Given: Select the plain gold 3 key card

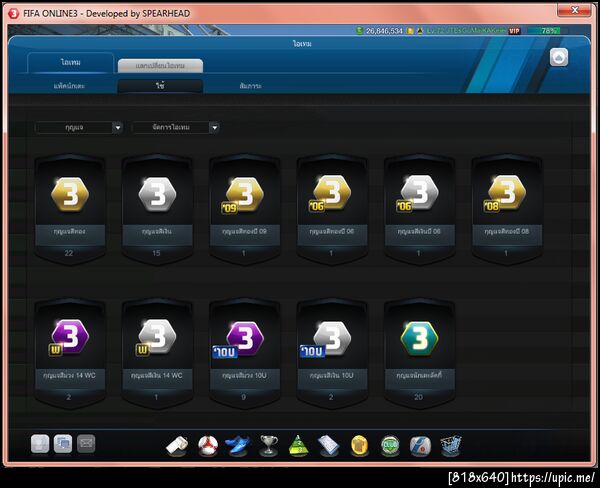Looking at the screenshot, I should 70,209.
